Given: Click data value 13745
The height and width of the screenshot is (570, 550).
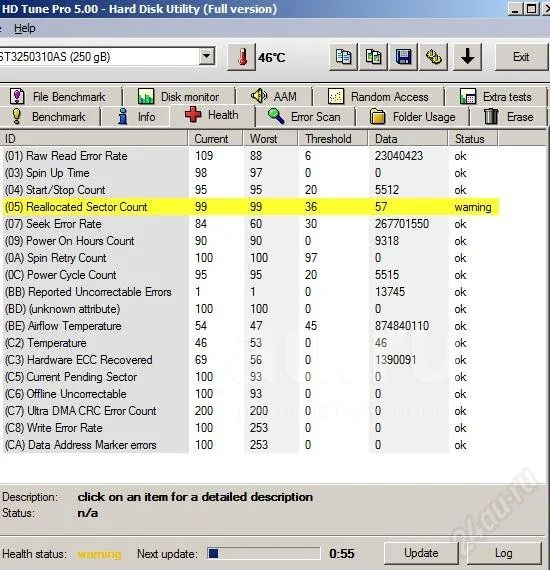Looking at the screenshot, I should [x=390, y=292].
